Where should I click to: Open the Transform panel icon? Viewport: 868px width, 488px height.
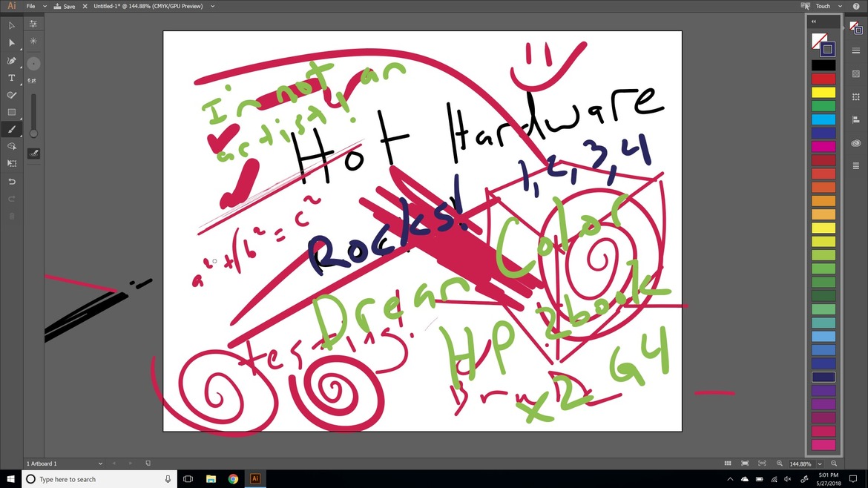pyautogui.click(x=856, y=96)
